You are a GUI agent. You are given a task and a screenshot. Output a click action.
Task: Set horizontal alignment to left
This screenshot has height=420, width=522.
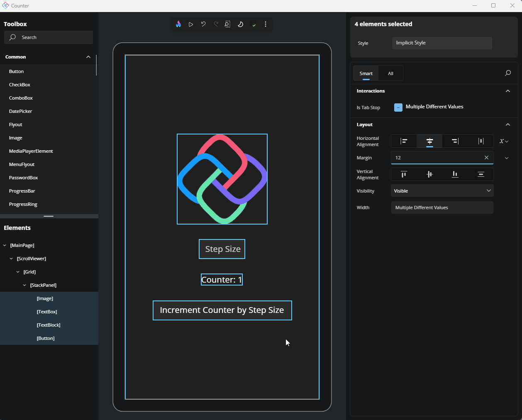click(404, 141)
